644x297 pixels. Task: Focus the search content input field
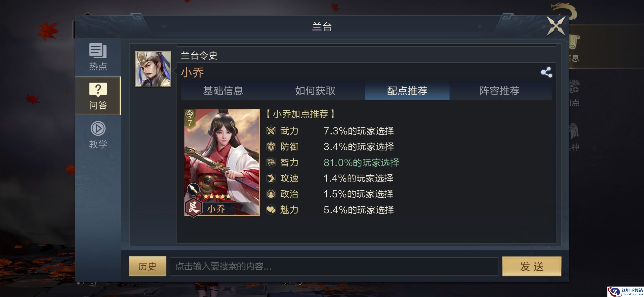(334, 266)
